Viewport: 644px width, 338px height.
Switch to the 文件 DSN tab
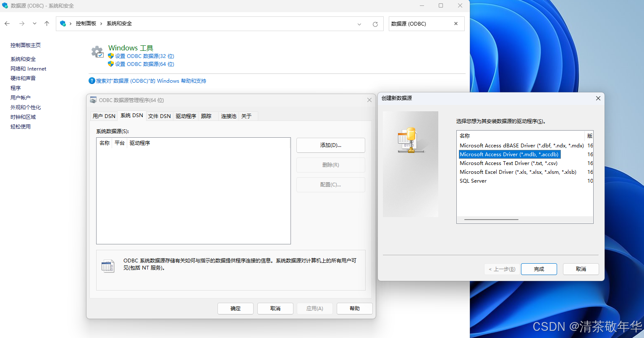[x=160, y=116]
